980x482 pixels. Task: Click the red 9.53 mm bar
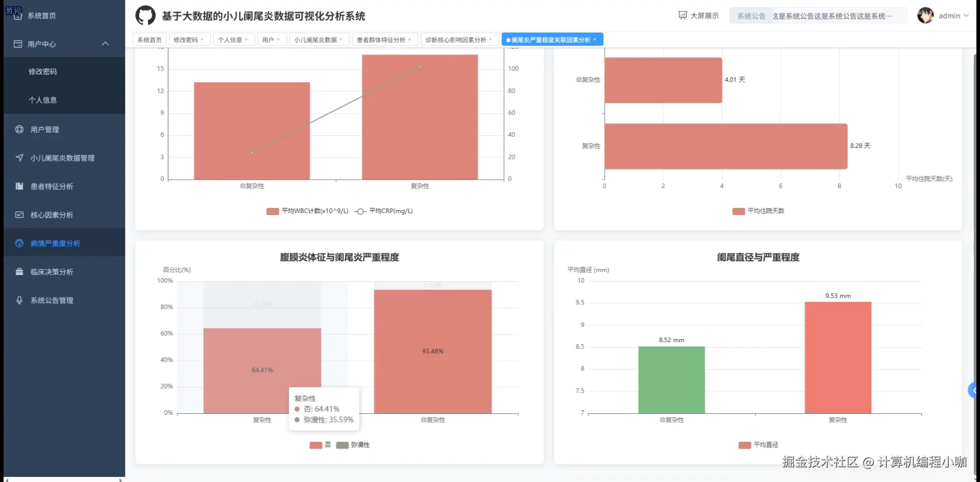pyautogui.click(x=838, y=358)
